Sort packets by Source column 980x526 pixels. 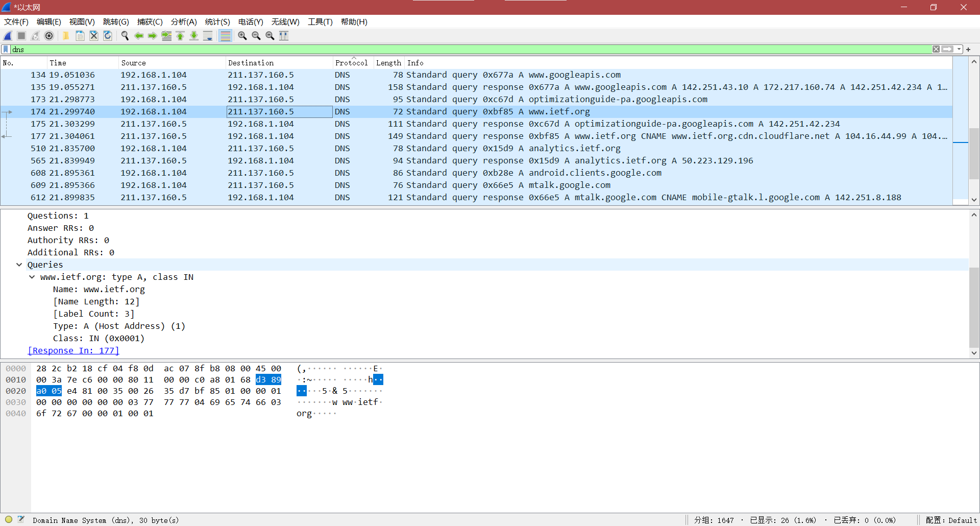[x=172, y=63]
